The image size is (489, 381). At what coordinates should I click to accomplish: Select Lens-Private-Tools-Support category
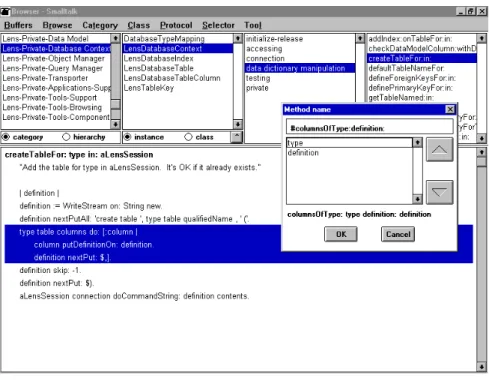point(56,98)
